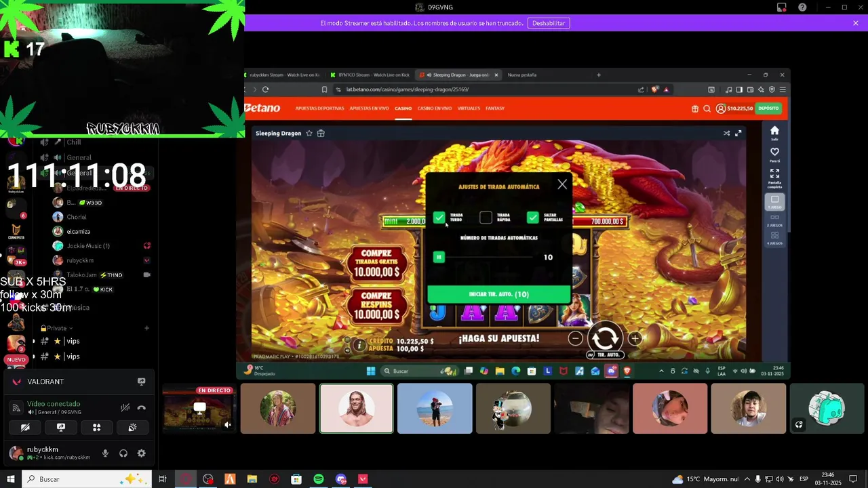Image resolution: width=868 pixels, height=488 pixels.
Task: Click the Windows taskbar Buscar search box
Action: [x=88, y=479]
